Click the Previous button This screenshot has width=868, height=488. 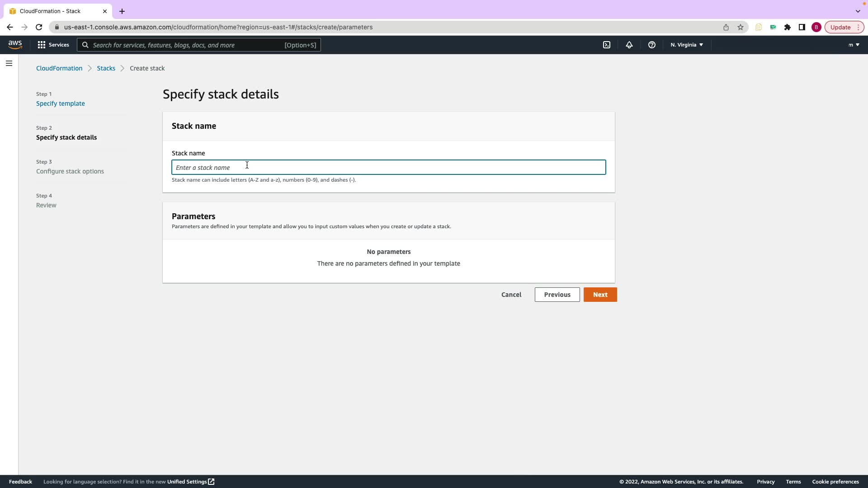[x=557, y=295]
